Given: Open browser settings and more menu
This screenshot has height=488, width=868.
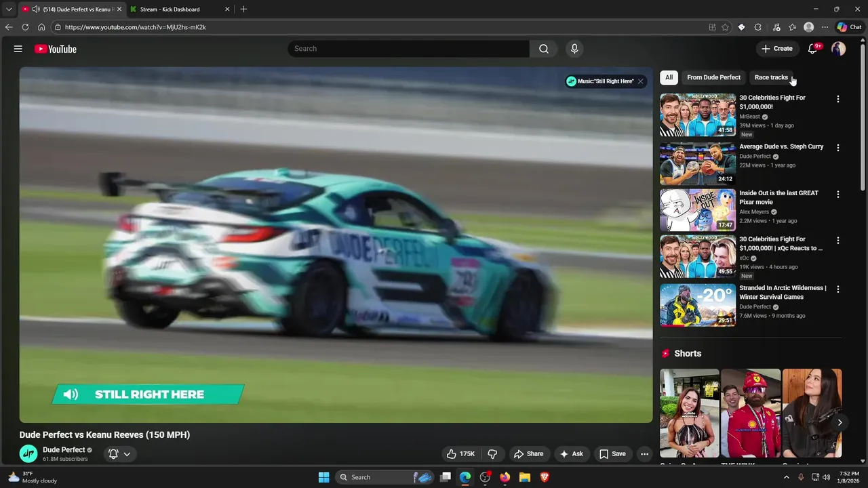Looking at the screenshot, I should coord(825,27).
